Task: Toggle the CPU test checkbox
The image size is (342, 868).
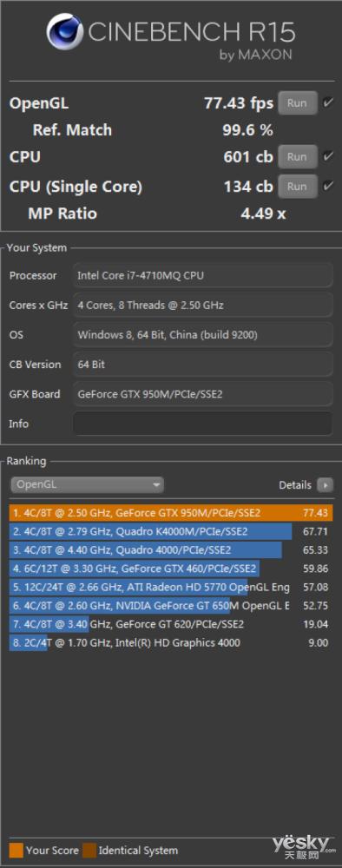Action: [x=328, y=156]
